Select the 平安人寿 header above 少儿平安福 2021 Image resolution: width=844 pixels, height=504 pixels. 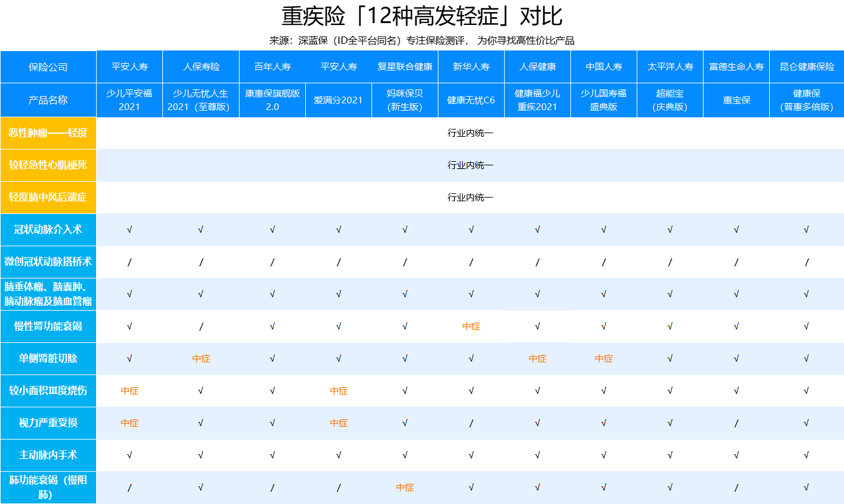130,67
